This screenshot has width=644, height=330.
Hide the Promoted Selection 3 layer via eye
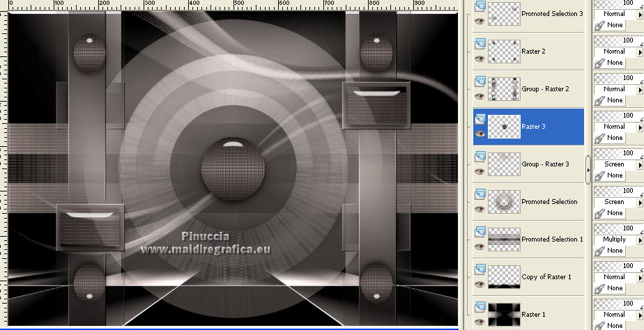(x=480, y=22)
